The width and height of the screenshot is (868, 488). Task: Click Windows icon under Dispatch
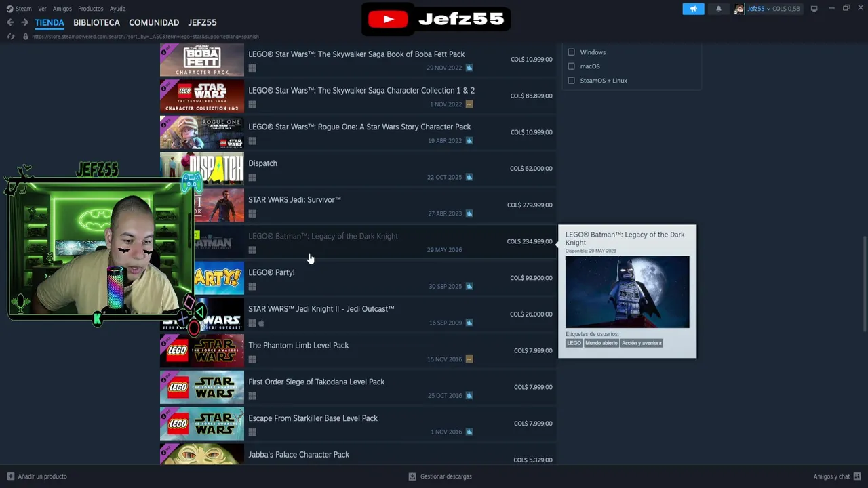coord(252,178)
